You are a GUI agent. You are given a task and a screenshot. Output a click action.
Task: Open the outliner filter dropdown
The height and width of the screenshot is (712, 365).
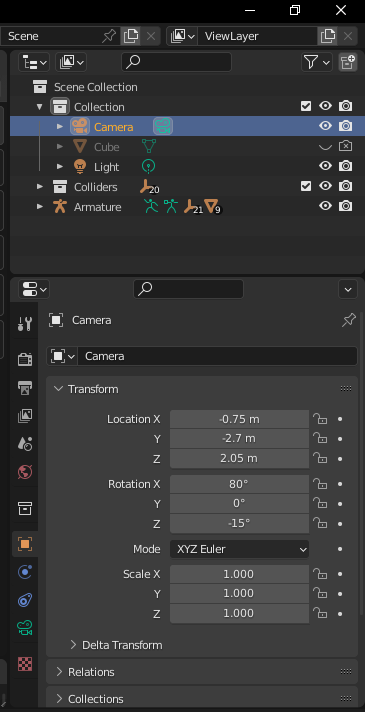(x=316, y=62)
